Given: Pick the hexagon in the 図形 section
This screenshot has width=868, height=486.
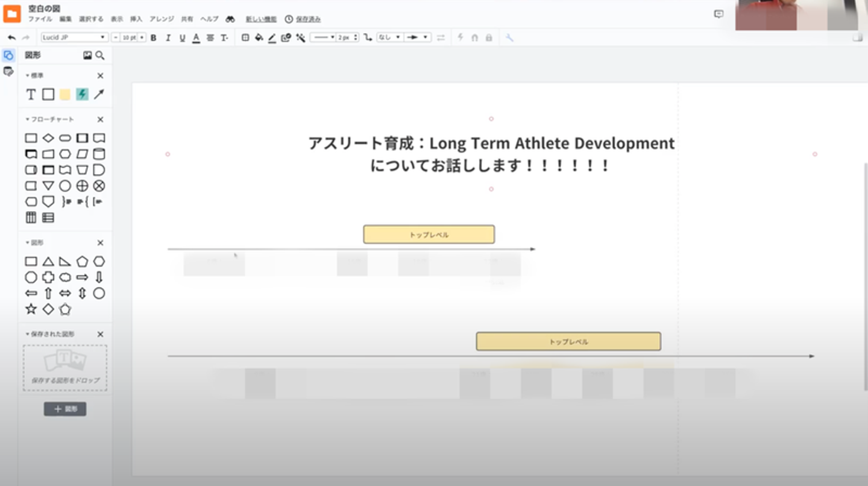Looking at the screenshot, I should tap(99, 262).
